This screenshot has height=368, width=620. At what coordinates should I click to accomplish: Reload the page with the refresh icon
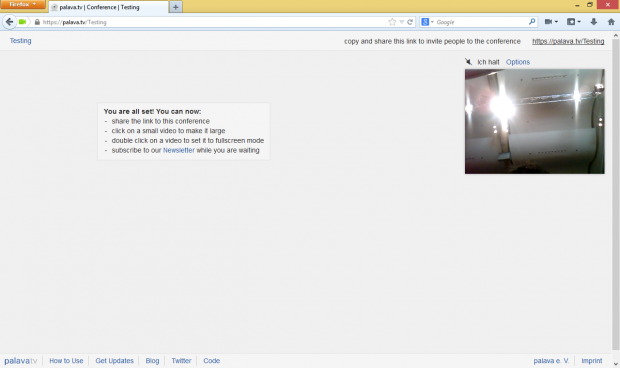click(410, 22)
